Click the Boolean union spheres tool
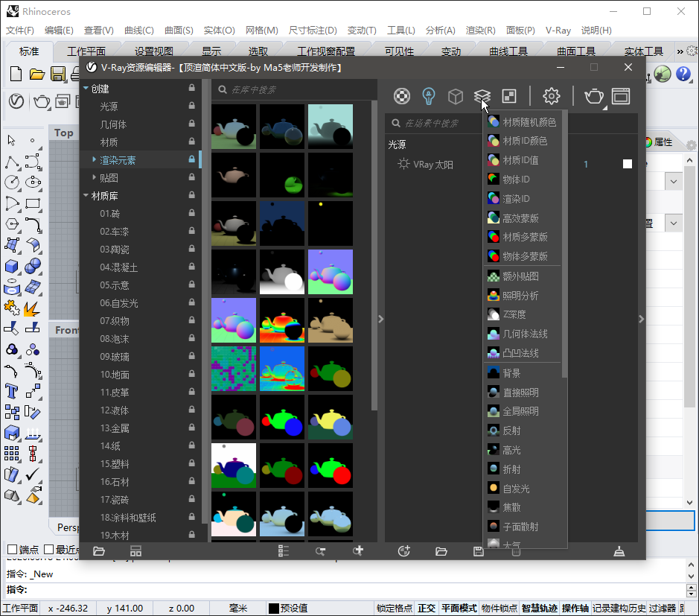This screenshot has width=699, height=616. click(x=32, y=267)
